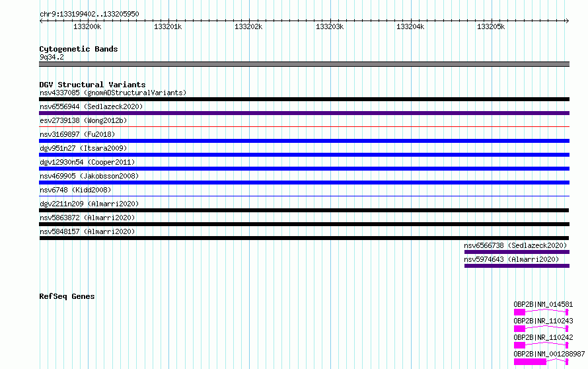This screenshot has height=369, width=588.
Task: Click wide magenta exon of OBP2B|NM_001288987
Action: pos(530,362)
